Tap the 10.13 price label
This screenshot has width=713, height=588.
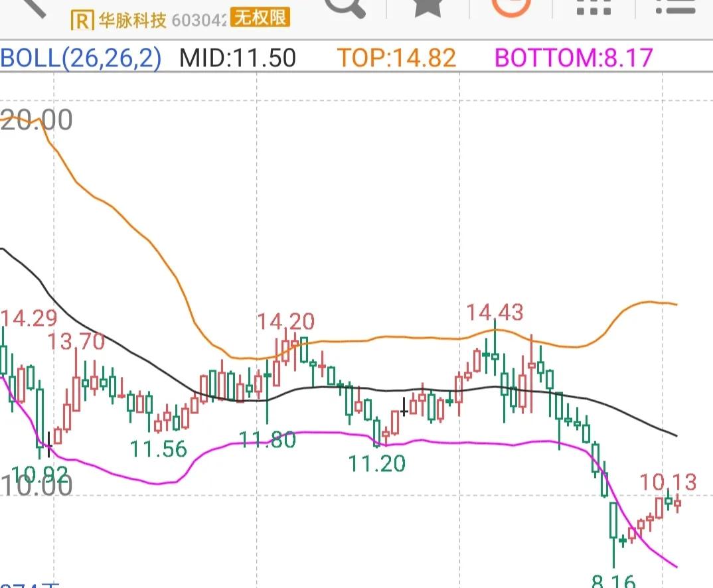click(668, 482)
